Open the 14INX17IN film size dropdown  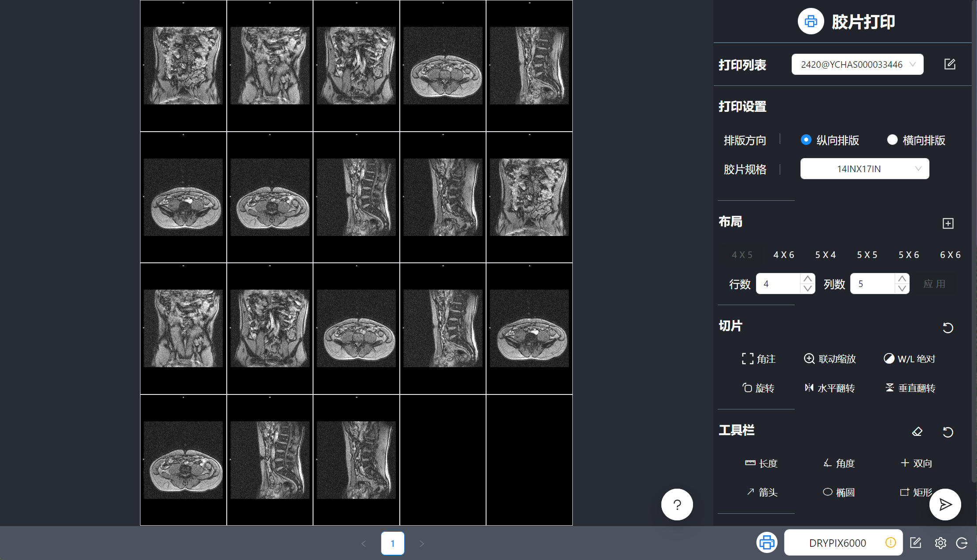[x=864, y=169]
